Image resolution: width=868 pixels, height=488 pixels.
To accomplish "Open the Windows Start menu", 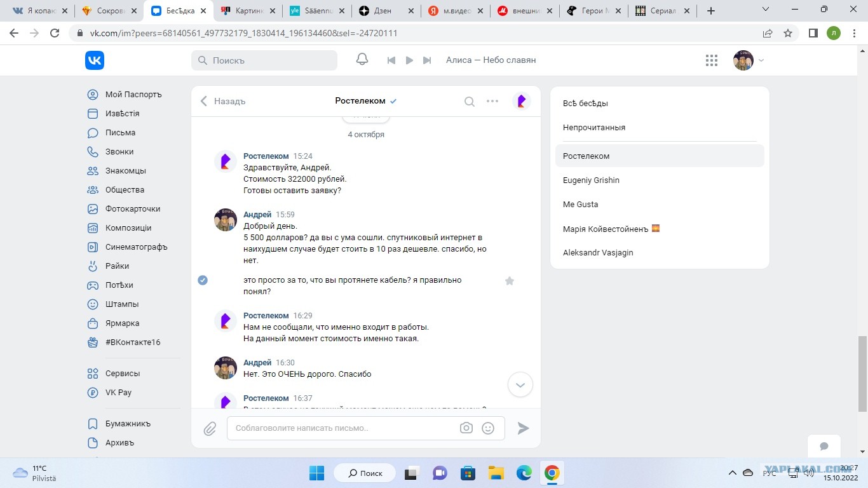I will pyautogui.click(x=316, y=473).
